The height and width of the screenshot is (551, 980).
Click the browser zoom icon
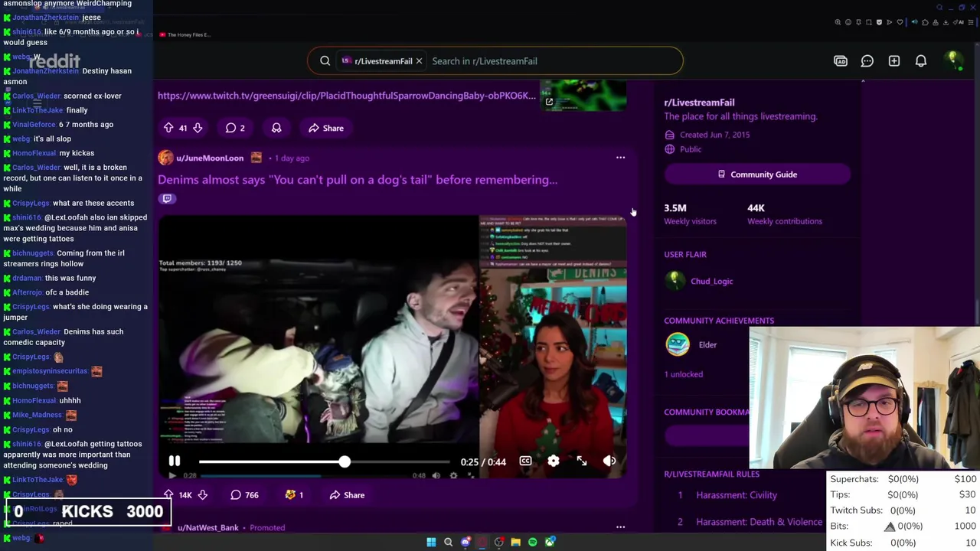click(838, 22)
